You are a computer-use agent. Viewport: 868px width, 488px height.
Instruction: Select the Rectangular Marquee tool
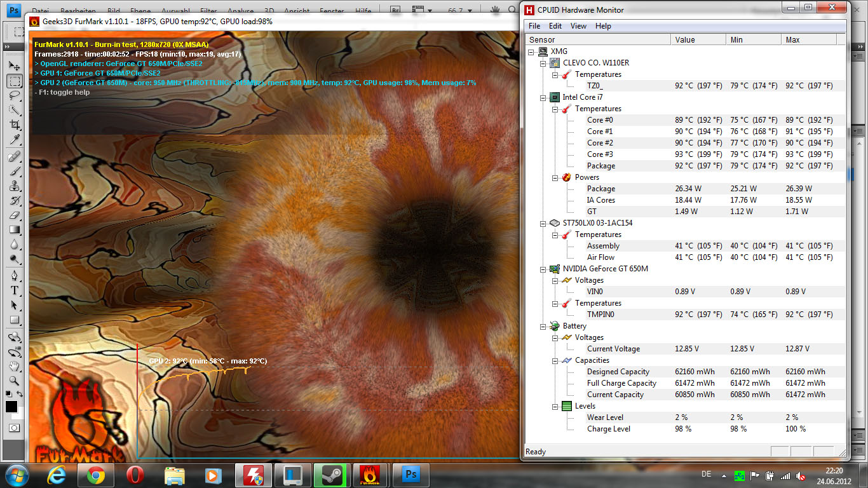click(x=14, y=81)
